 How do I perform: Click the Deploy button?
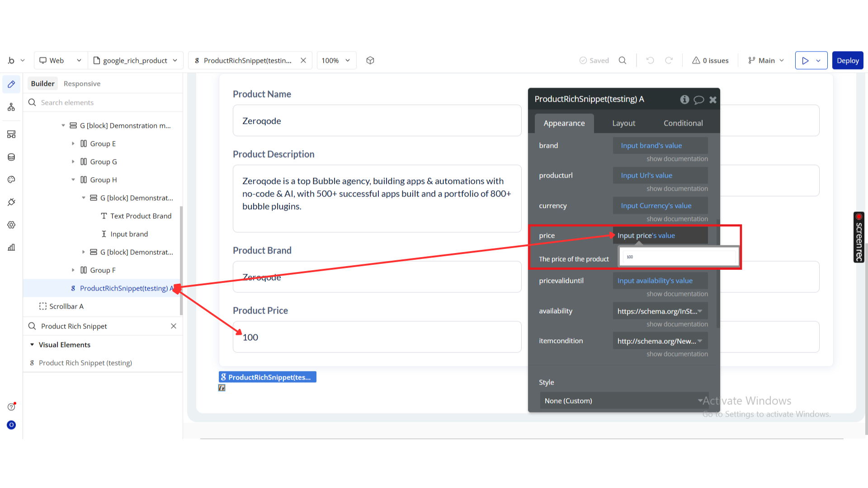click(x=847, y=61)
